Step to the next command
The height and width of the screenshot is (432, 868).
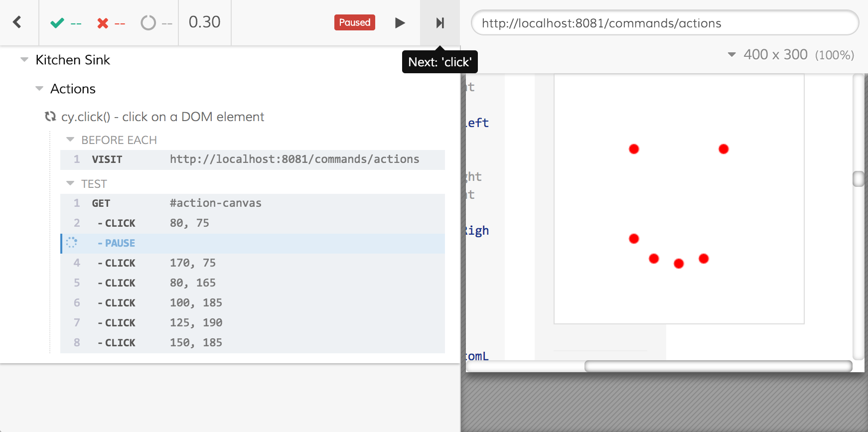click(439, 23)
